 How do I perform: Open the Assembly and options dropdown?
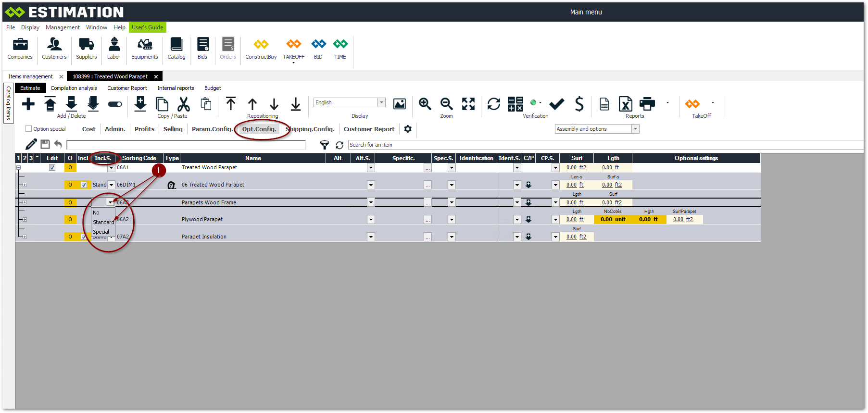pos(635,129)
